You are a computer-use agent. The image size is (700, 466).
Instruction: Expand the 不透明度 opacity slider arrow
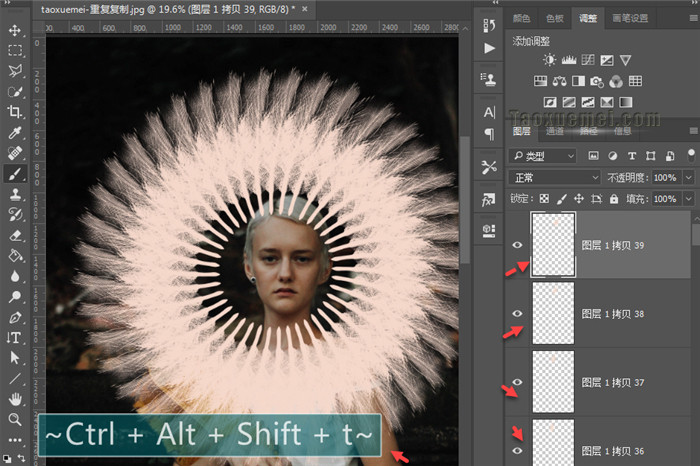[689, 178]
